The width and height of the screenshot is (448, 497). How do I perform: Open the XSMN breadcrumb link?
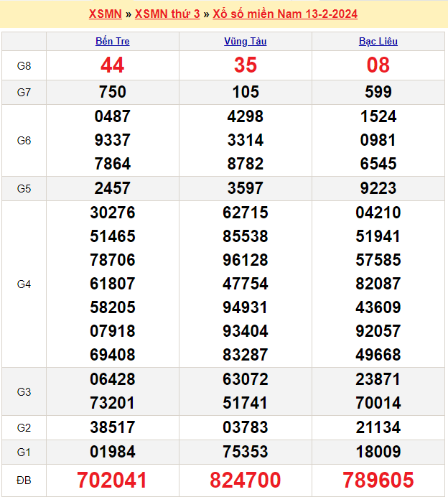105,14
